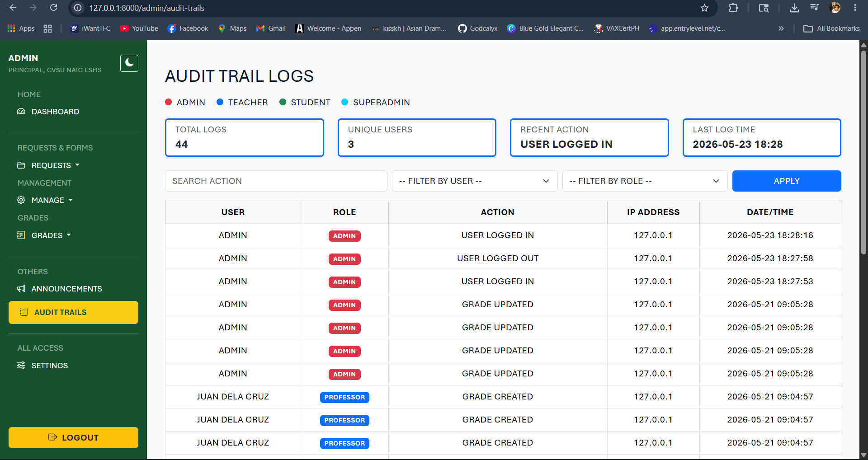The height and width of the screenshot is (460, 868).
Task: Click the red Admin legend dot
Action: [x=169, y=102]
